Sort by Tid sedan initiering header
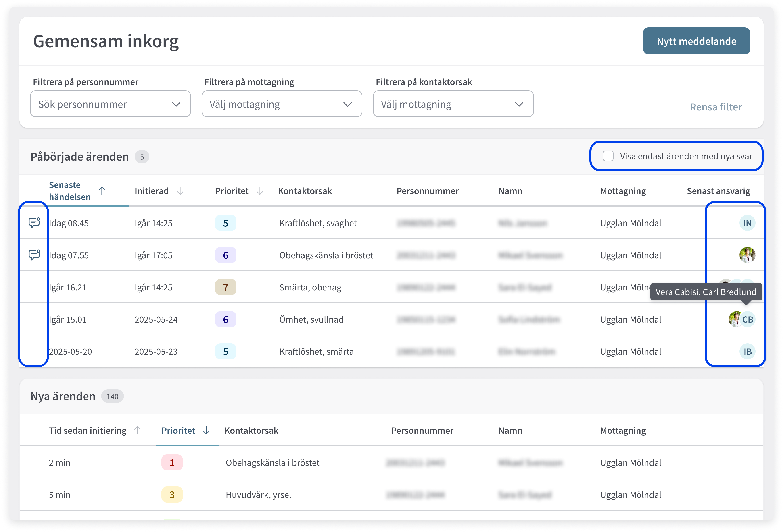 tap(88, 430)
